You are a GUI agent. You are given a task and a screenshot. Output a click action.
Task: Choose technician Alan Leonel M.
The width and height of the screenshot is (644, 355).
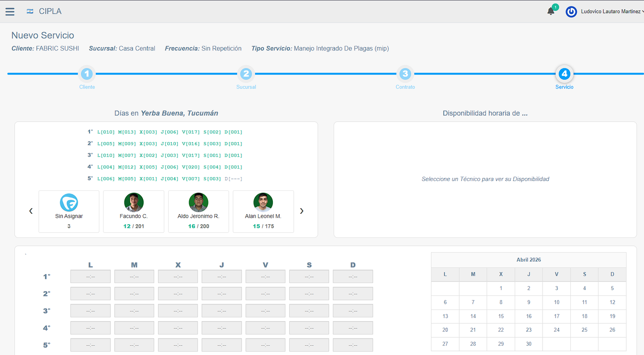263,211
